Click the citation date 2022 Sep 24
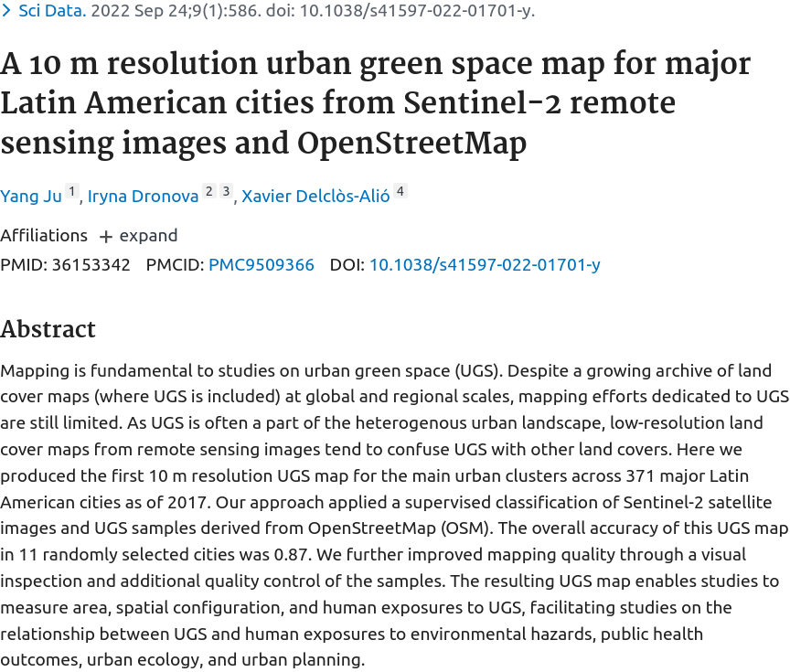Image resolution: width=790 pixels, height=672 pixels. click(x=141, y=11)
